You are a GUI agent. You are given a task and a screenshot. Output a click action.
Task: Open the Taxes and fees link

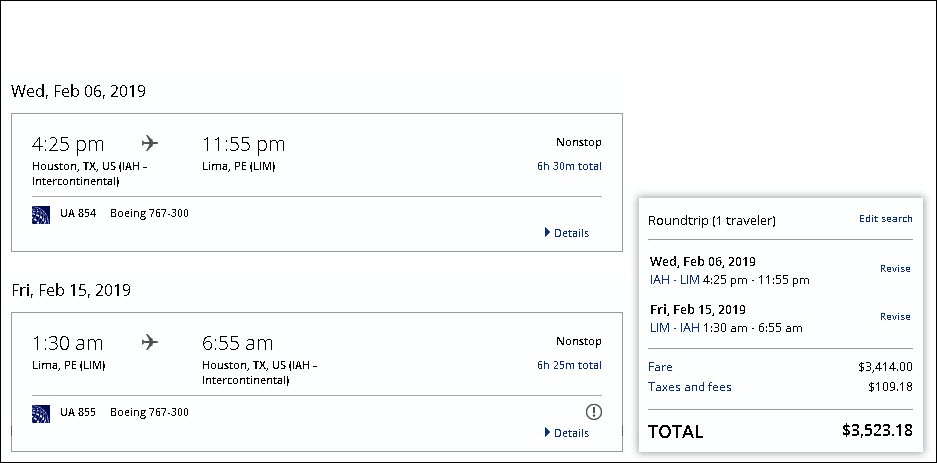689,386
